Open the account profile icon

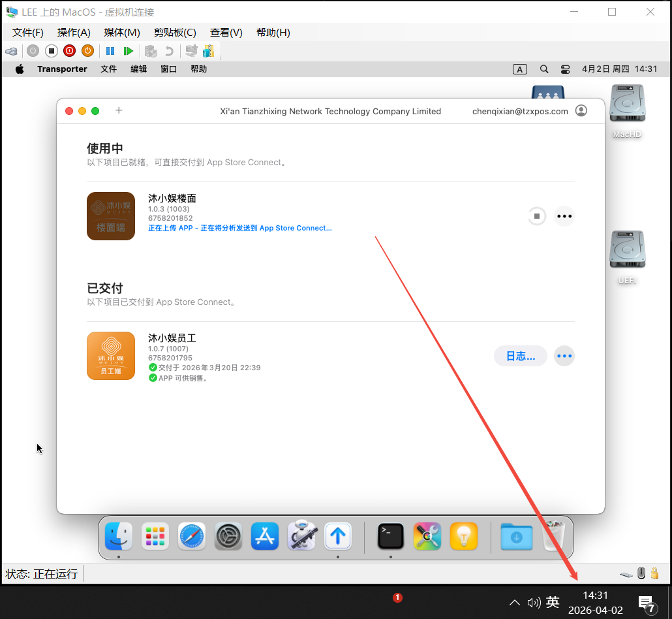581,111
